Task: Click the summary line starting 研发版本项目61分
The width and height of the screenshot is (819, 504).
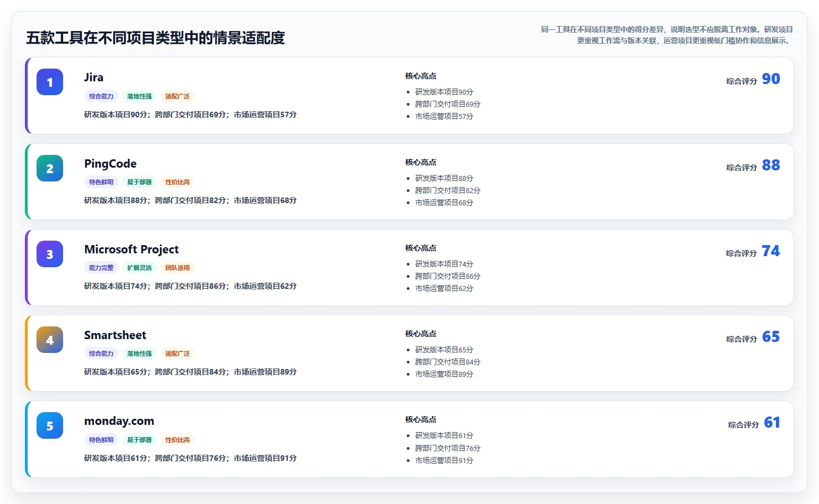Action: click(x=190, y=458)
